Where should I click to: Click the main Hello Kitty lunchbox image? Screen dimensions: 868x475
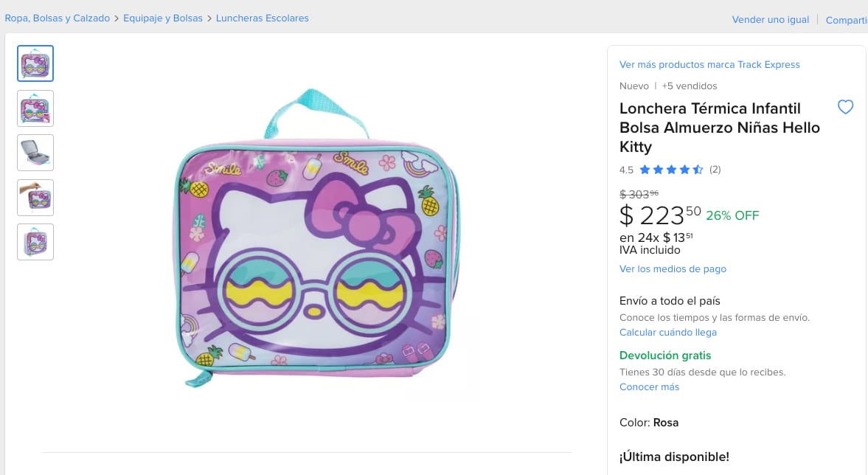[x=317, y=240]
